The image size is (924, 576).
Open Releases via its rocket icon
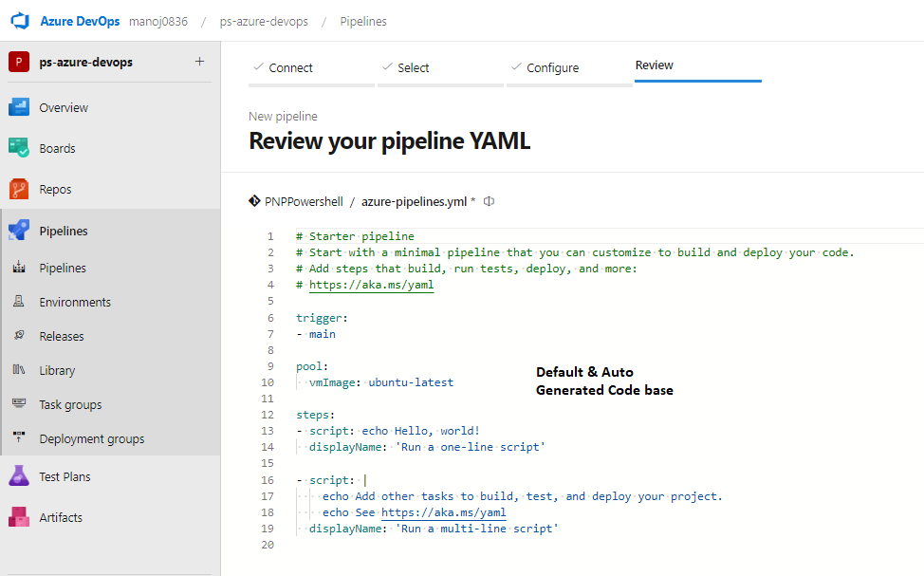(19, 336)
